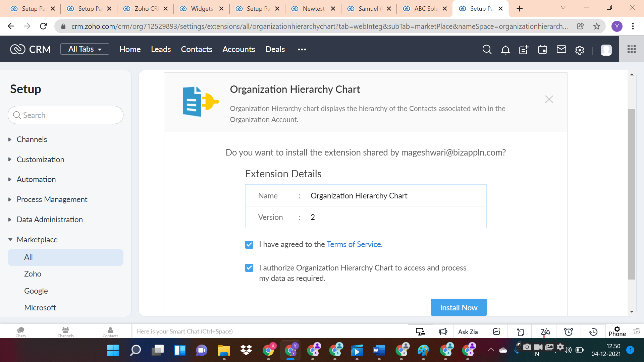Select Zoho under Marketplace
Screen dimensions: 644x362
click(x=33, y=274)
